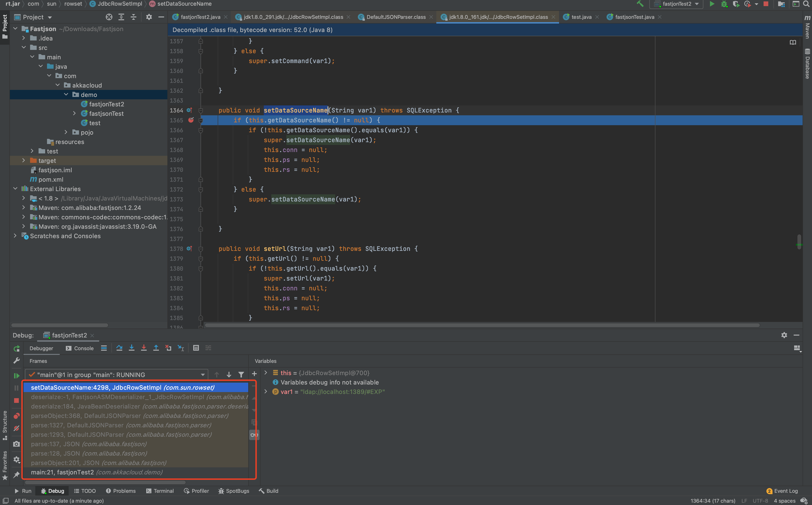Click the Expand All icon in Project panel
Viewport: 812px width, 505px height.
point(122,17)
